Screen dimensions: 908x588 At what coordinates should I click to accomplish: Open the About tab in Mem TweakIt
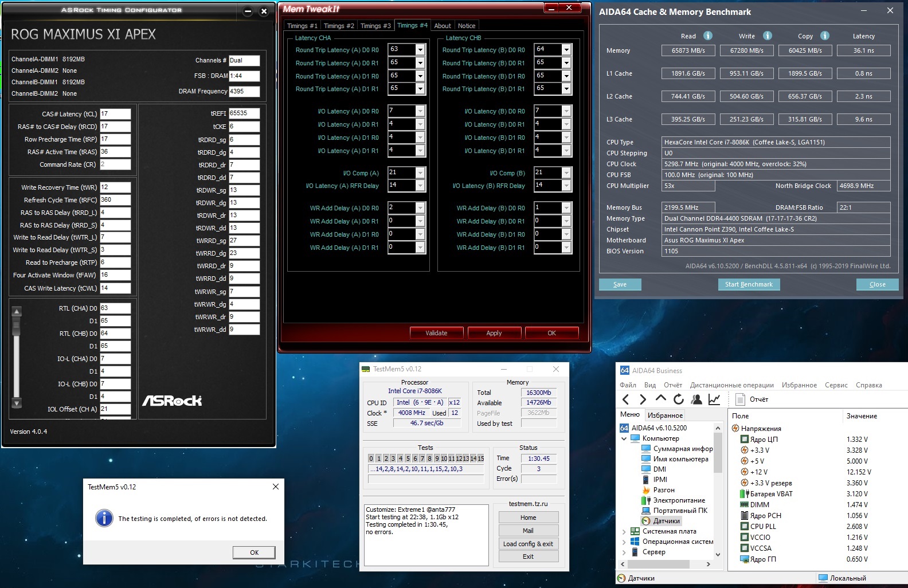click(x=443, y=26)
